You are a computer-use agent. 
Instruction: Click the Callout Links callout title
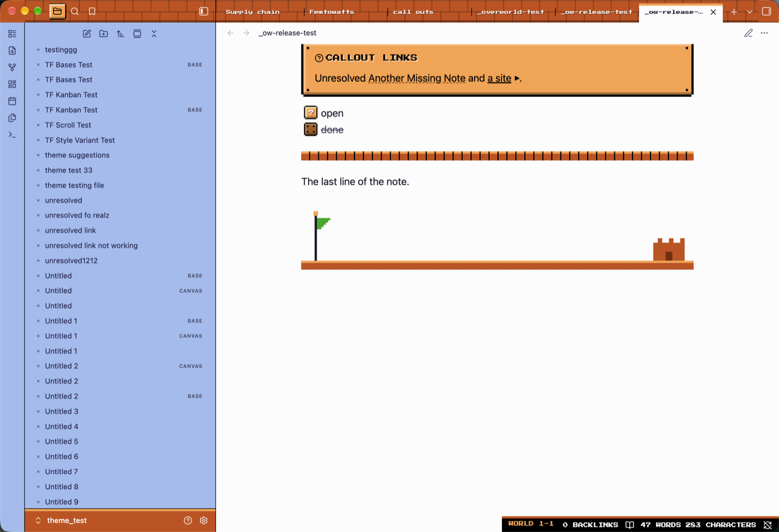pos(371,57)
